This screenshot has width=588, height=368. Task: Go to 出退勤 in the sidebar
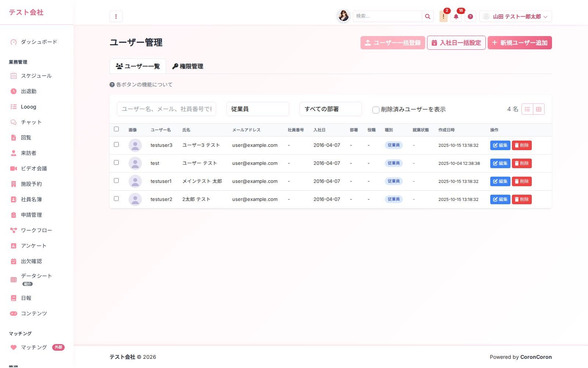[37, 91]
